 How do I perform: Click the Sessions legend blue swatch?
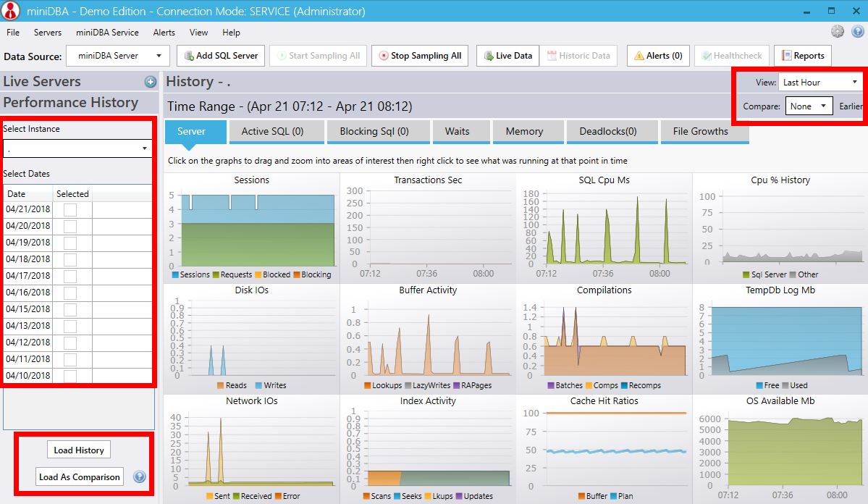(x=175, y=274)
